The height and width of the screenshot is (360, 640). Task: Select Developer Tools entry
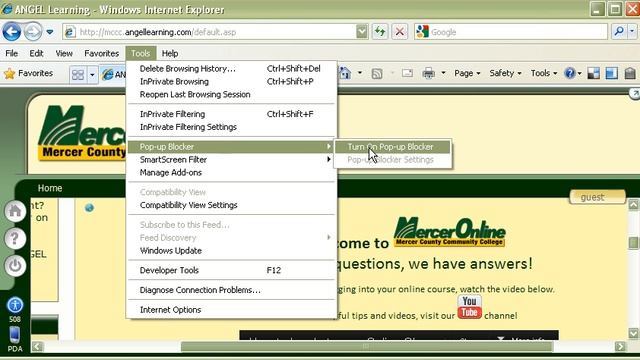click(232, 270)
